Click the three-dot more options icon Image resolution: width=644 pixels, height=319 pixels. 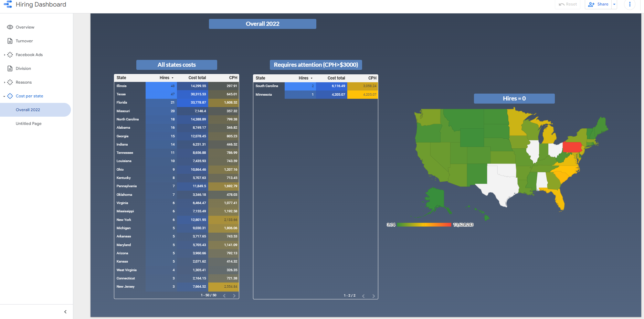click(630, 4)
